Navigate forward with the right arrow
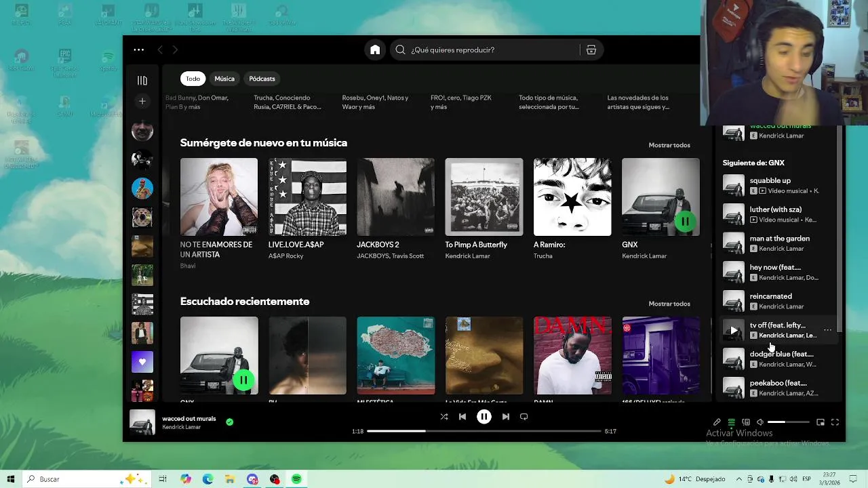Image resolution: width=868 pixels, height=488 pixels. [175, 49]
